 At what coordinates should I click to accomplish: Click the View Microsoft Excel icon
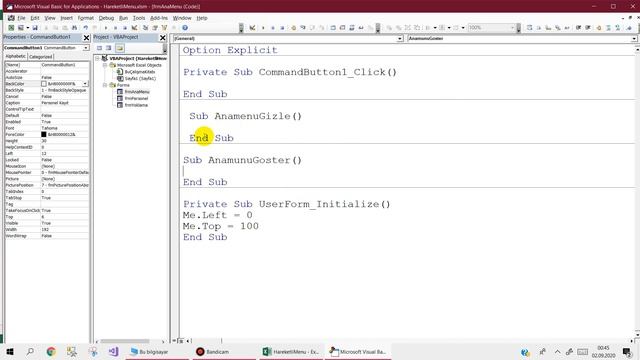click(x=11, y=28)
